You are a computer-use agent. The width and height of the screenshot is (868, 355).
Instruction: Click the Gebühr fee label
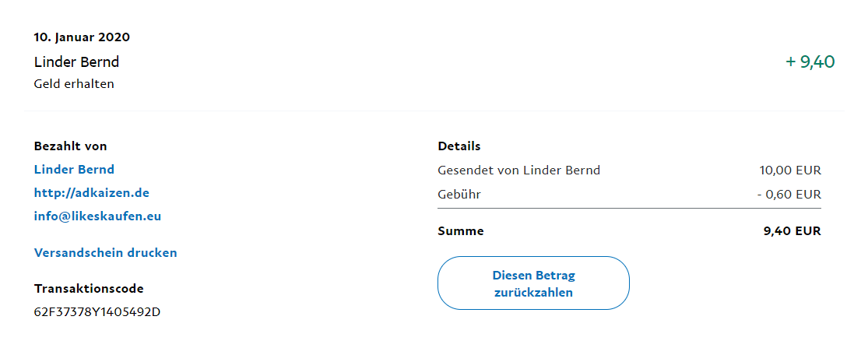point(459,194)
